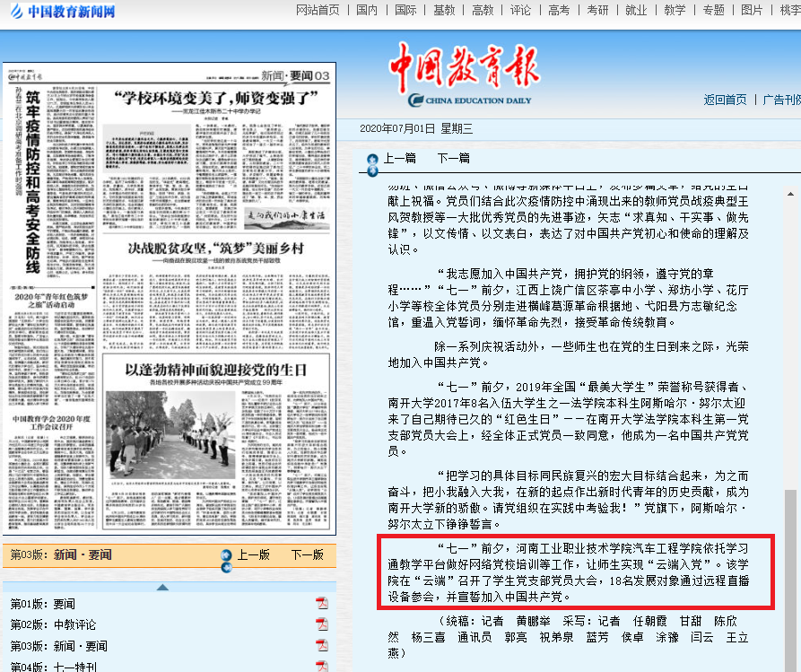Open PDF icon for 第01版 要闻
The image size is (801, 672).
(322, 603)
